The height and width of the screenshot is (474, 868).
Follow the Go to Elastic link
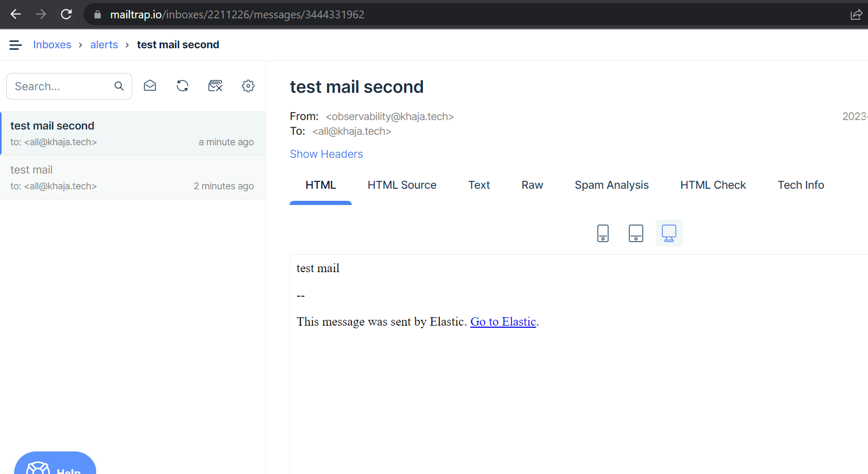click(503, 321)
